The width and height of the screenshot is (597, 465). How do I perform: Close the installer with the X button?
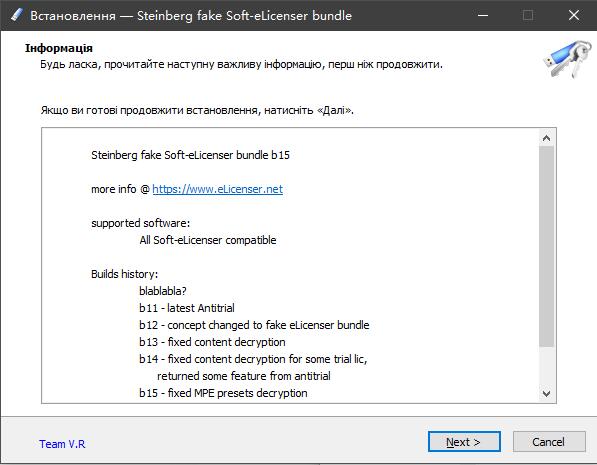tap(574, 15)
